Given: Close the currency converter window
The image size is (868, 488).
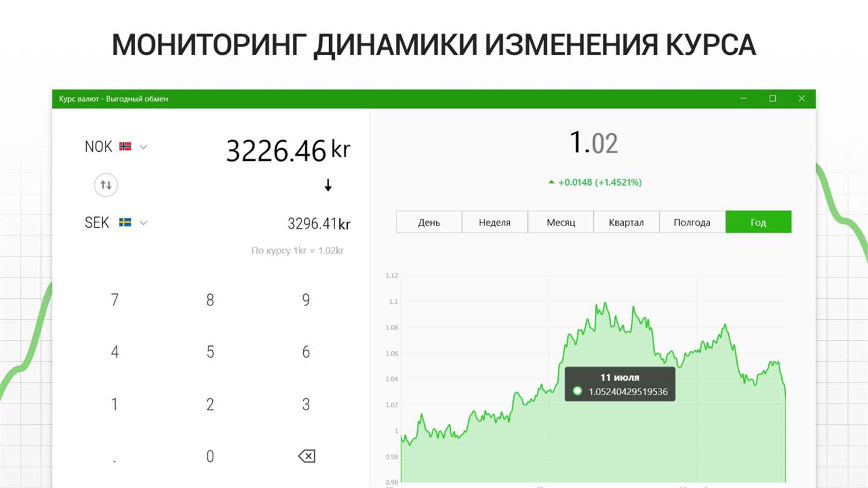Looking at the screenshot, I should pyautogui.click(x=802, y=99).
